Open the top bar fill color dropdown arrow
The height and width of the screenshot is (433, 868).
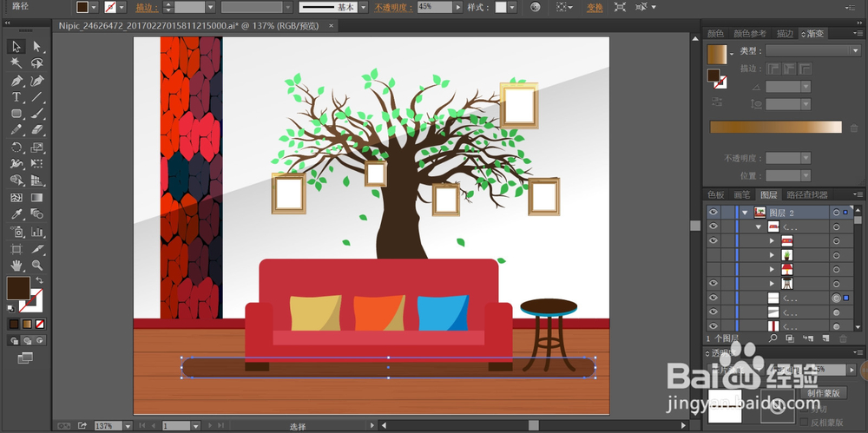pyautogui.click(x=94, y=7)
